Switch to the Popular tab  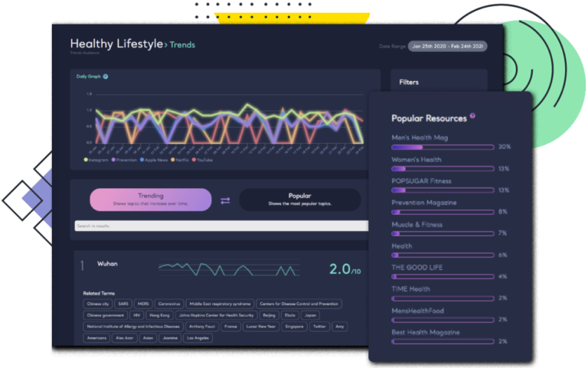pyautogui.click(x=299, y=200)
